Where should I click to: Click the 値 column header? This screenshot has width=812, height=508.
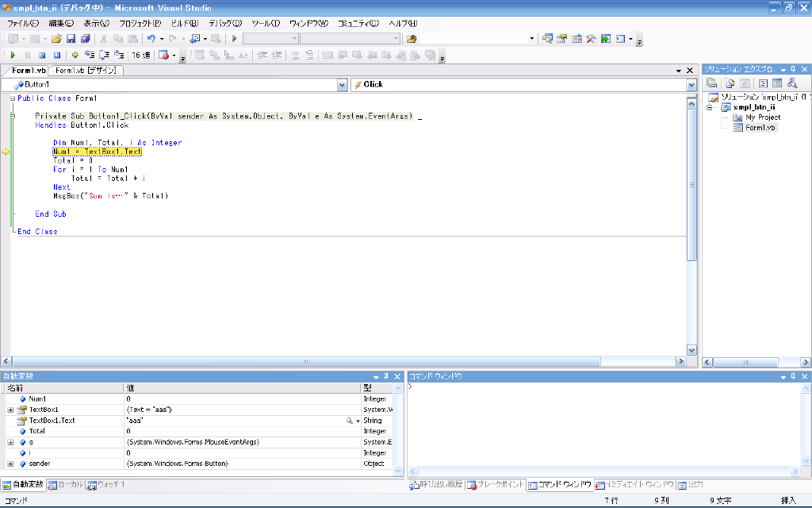[x=242, y=387]
